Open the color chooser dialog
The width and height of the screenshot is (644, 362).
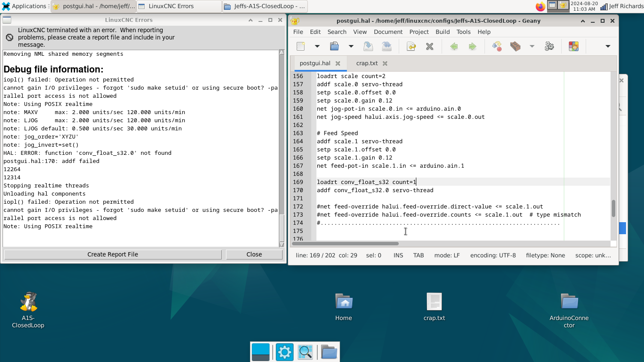pyautogui.click(x=574, y=46)
